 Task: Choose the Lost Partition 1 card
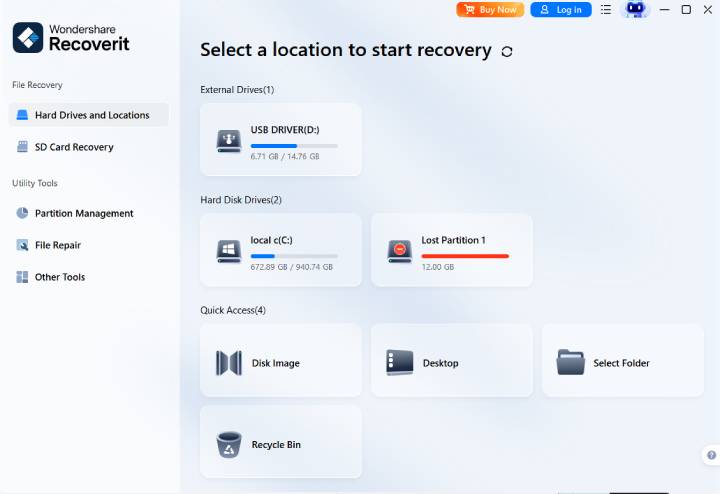click(452, 250)
